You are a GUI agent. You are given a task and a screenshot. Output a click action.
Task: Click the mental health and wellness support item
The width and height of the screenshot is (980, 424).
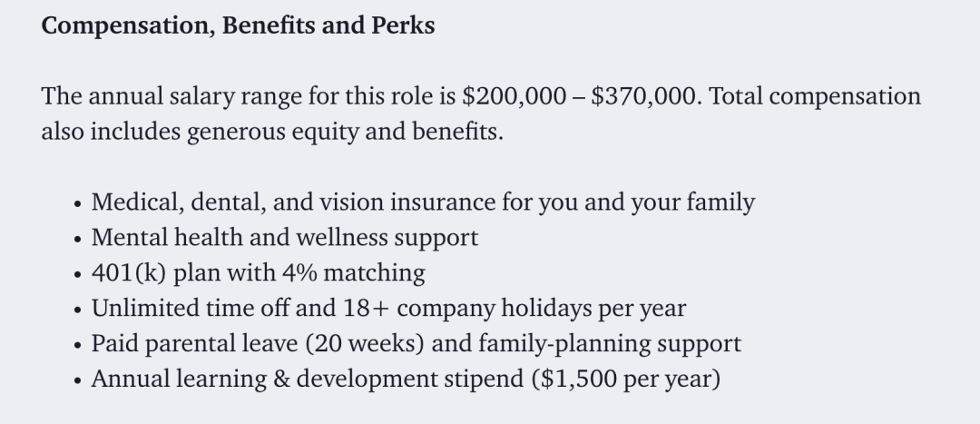click(x=284, y=238)
